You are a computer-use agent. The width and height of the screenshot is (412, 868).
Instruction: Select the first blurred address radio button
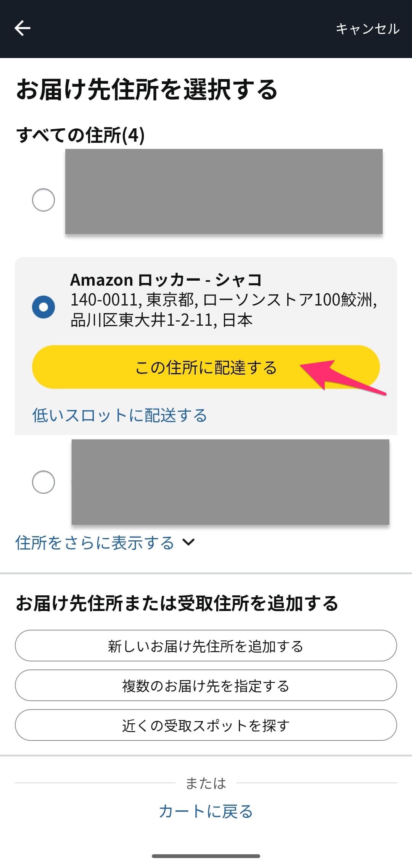point(44,199)
